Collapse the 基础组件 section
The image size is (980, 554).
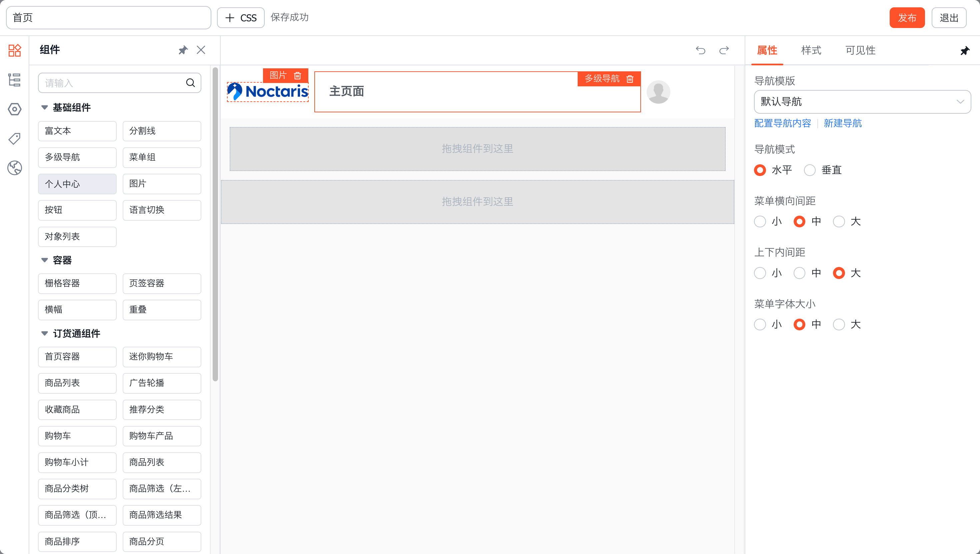(x=45, y=108)
